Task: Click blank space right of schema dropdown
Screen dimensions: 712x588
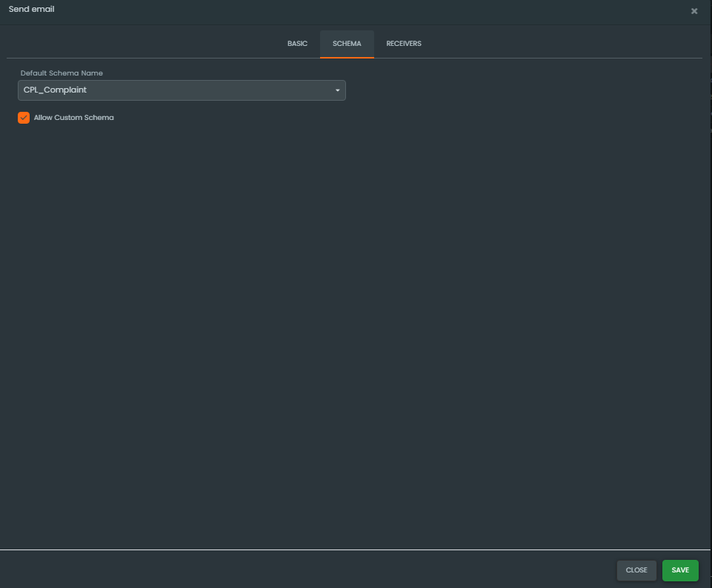Action: click(519, 90)
